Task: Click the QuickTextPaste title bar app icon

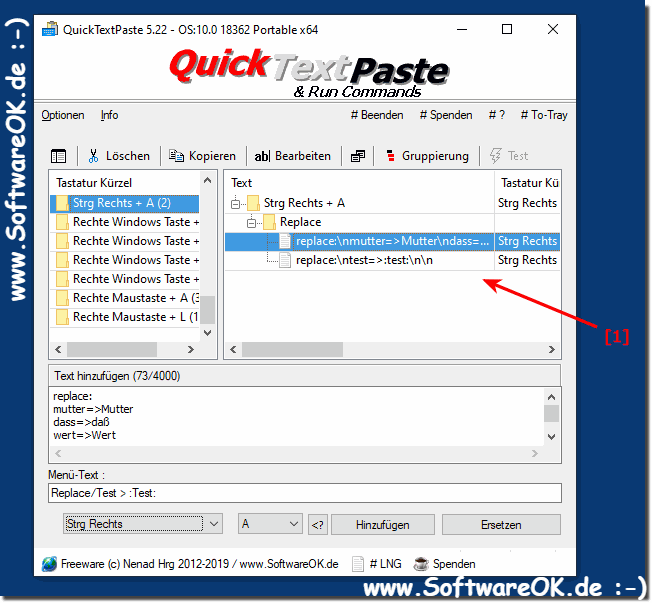Action: [50, 30]
